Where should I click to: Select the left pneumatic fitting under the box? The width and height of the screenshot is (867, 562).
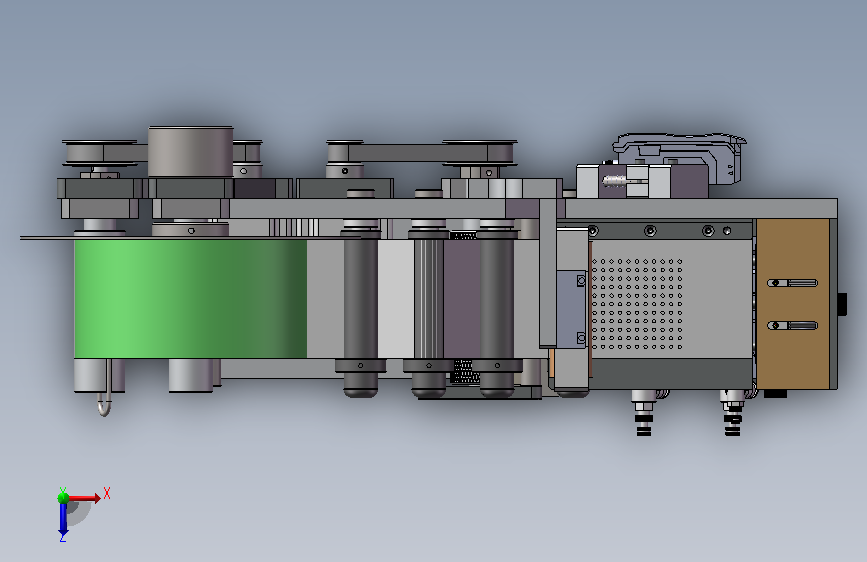(x=643, y=413)
